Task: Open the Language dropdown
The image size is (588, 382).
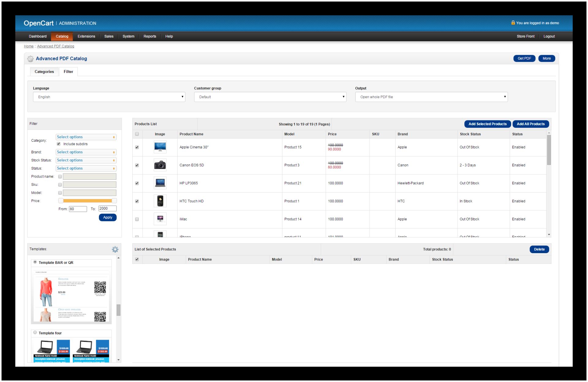Action: (109, 97)
